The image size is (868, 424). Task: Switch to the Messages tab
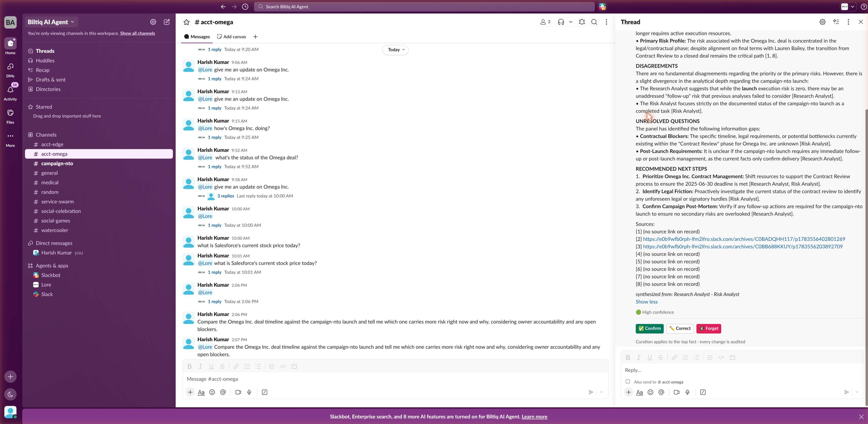(x=197, y=37)
